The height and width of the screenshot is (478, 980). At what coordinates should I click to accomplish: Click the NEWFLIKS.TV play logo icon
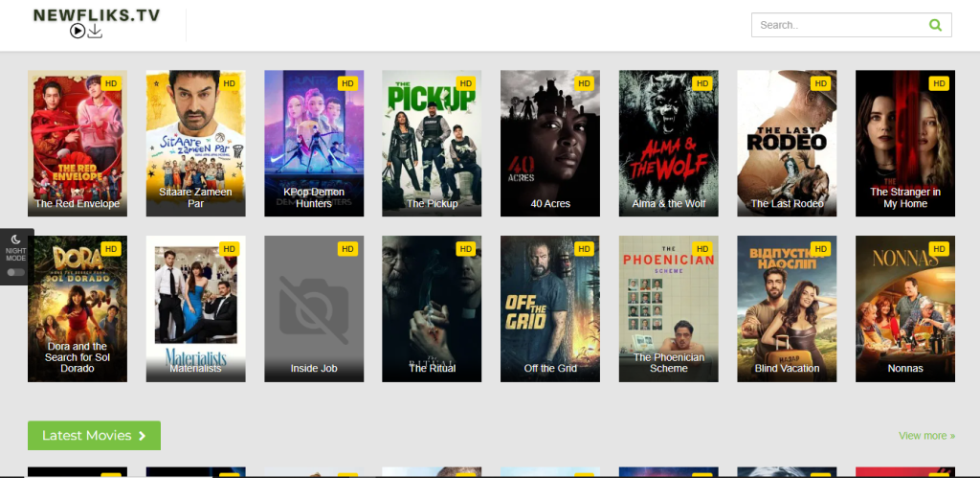[78, 31]
